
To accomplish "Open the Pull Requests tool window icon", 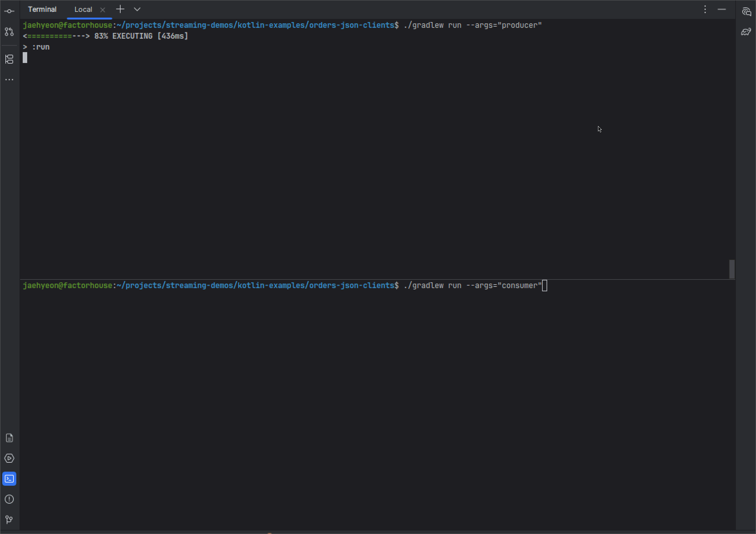I will point(9,32).
